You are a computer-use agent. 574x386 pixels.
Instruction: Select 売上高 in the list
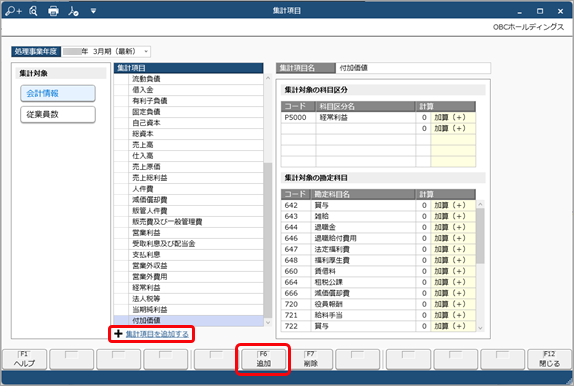[x=189, y=145]
